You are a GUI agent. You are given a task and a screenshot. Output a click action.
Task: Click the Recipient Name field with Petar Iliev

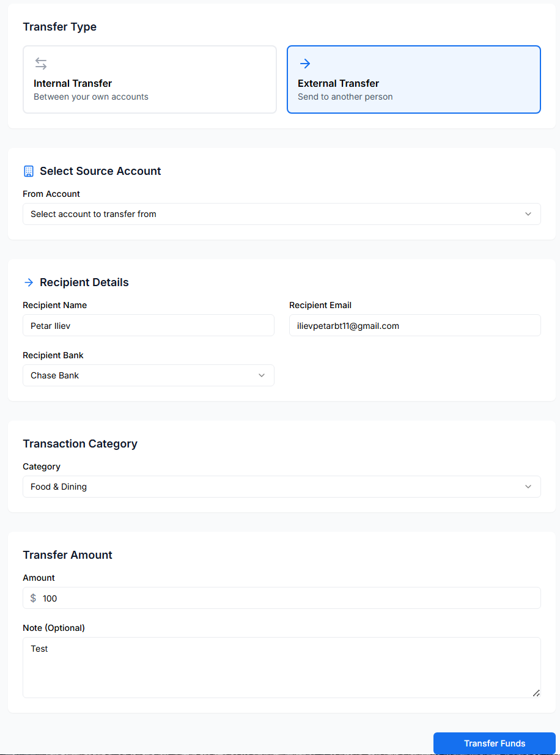[149, 326]
